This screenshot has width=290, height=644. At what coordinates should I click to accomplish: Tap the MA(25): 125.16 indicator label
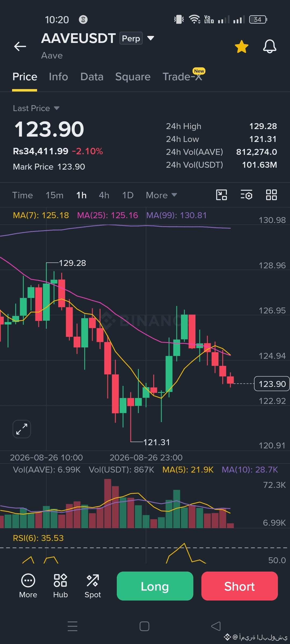(107, 215)
